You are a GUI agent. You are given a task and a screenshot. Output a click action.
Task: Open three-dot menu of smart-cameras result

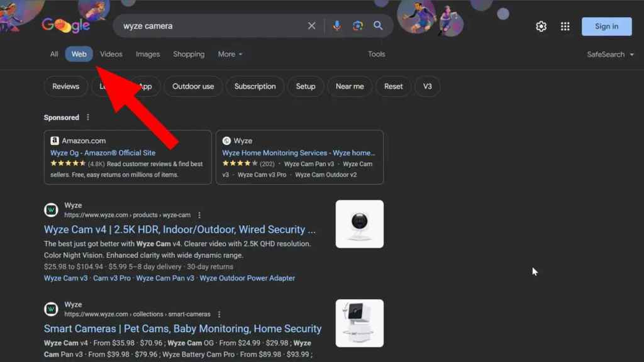tap(219, 314)
